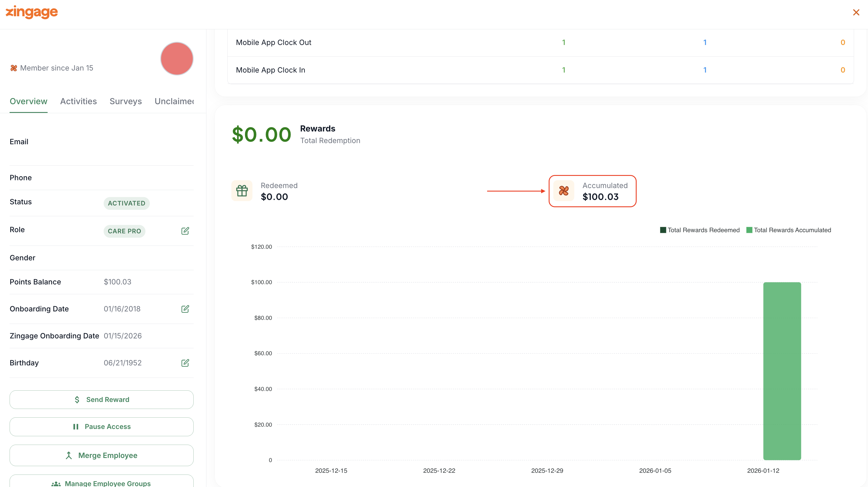Switch to the Activities tab
This screenshot has height=487, width=868.
coord(78,101)
